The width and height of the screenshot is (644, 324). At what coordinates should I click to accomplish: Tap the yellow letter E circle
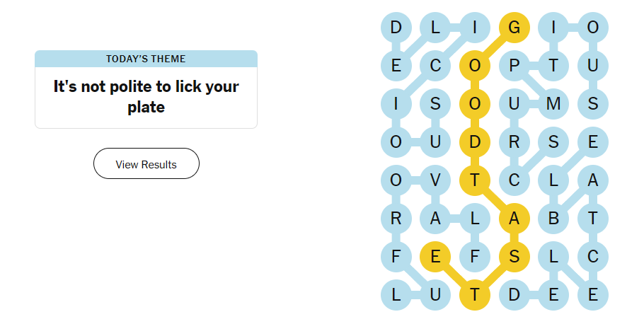[435, 257]
